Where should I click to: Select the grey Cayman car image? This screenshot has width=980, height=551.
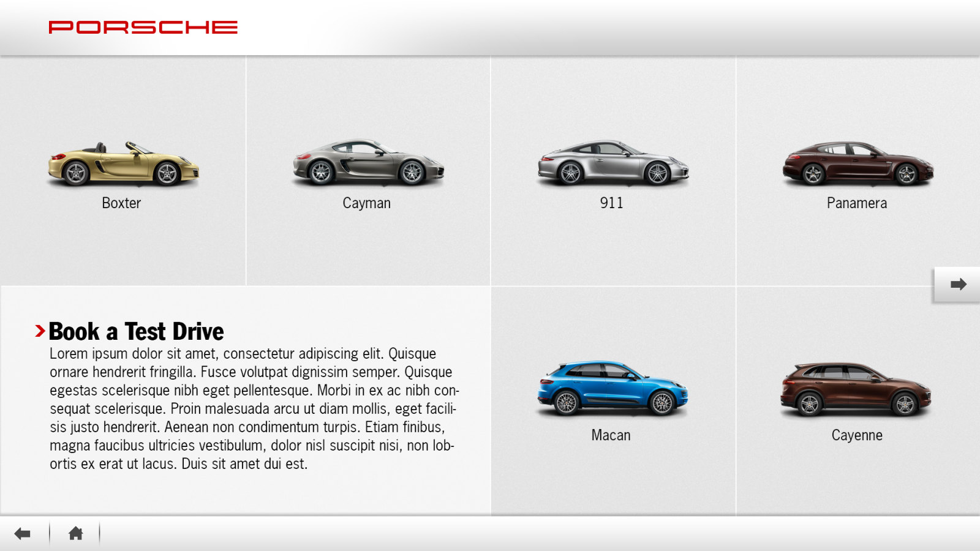368,162
